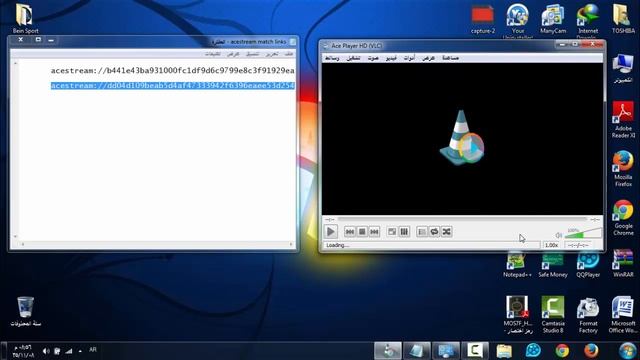Viewport: 640px width, 360px height.
Task: Click the Notepad vertical scrollbar up arrow
Action: (x=16, y=64)
